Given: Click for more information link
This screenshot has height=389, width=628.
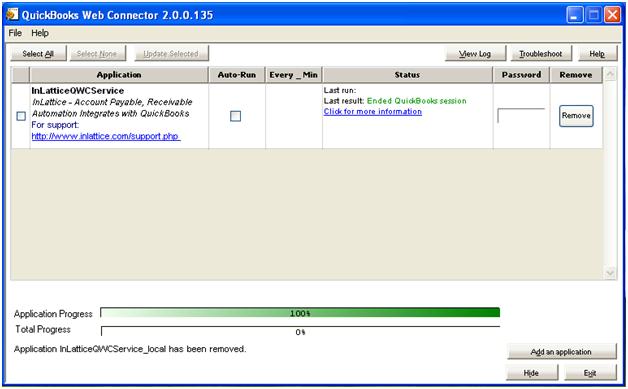Looking at the screenshot, I should (372, 111).
